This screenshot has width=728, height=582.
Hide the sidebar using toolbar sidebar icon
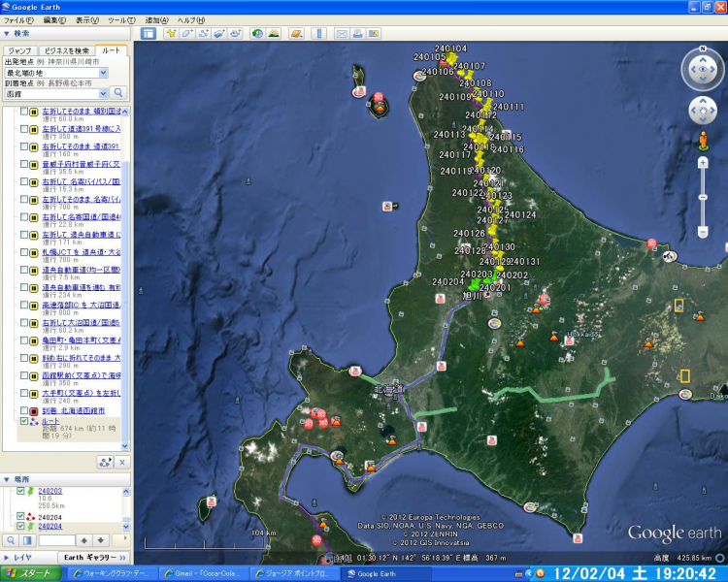point(149,33)
